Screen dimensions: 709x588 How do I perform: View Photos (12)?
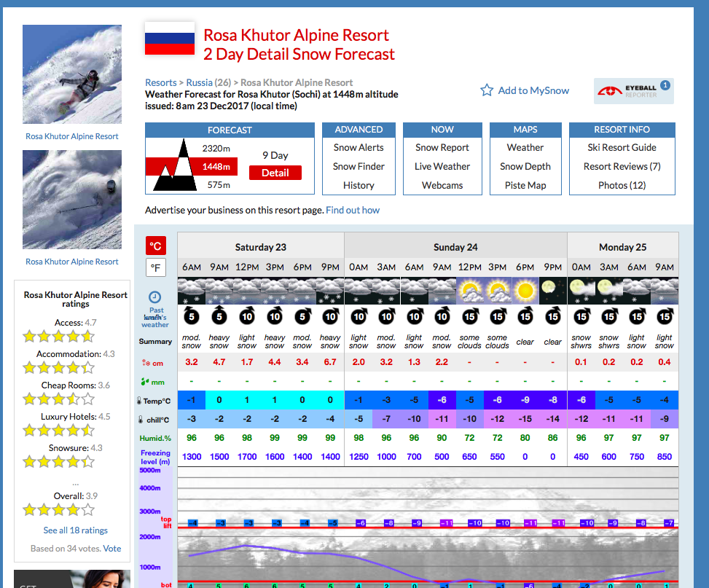622,186
